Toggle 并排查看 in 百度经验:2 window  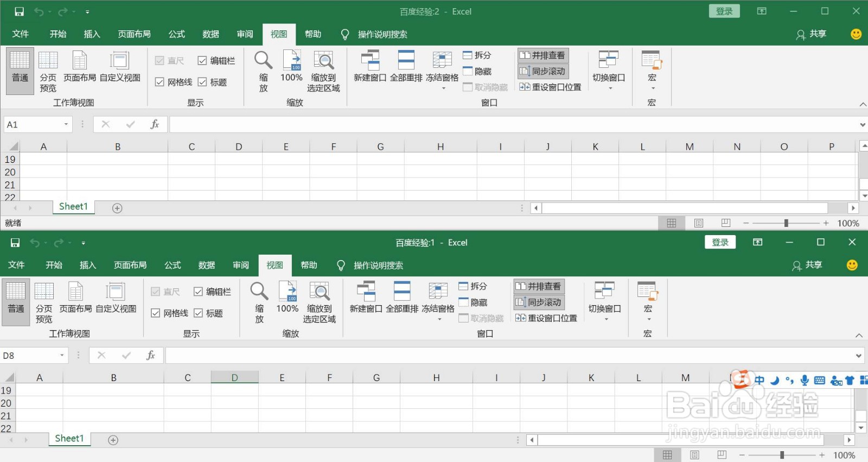point(543,55)
